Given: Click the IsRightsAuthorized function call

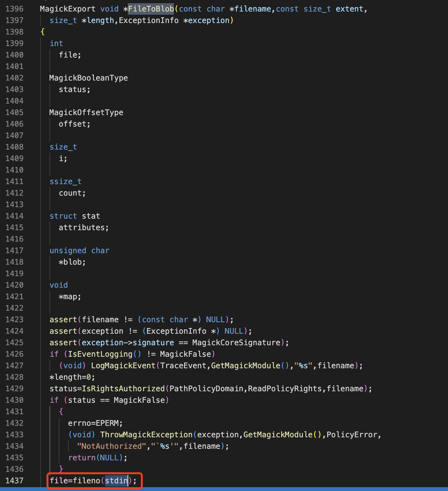Looking at the screenshot, I should [123, 388].
